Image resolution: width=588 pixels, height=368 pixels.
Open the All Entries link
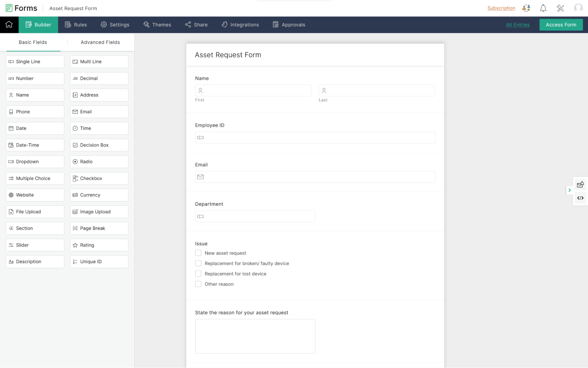click(x=517, y=25)
